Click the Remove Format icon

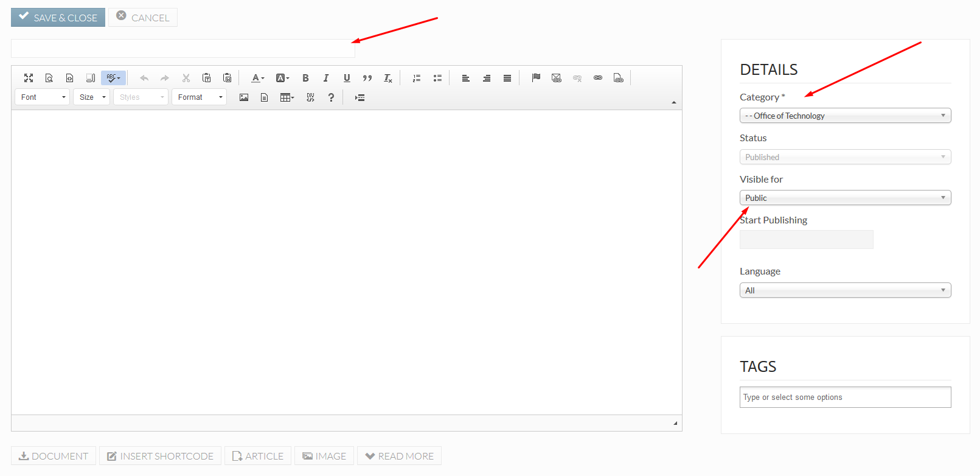pyautogui.click(x=388, y=78)
